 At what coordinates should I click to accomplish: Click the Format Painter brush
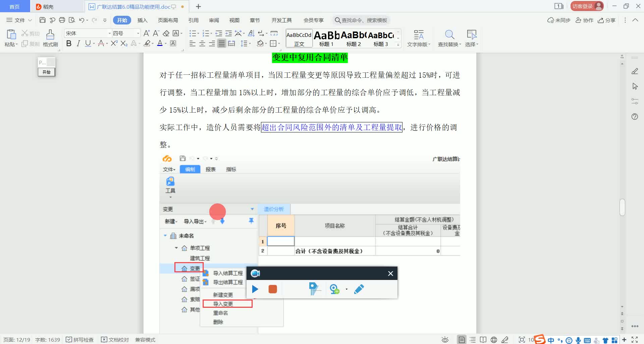[x=50, y=38]
